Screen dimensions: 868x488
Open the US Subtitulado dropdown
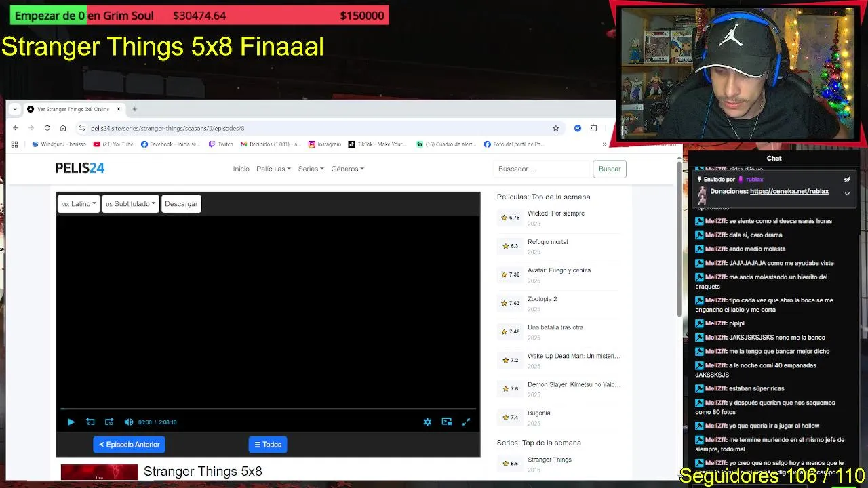(x=130, y=204)
